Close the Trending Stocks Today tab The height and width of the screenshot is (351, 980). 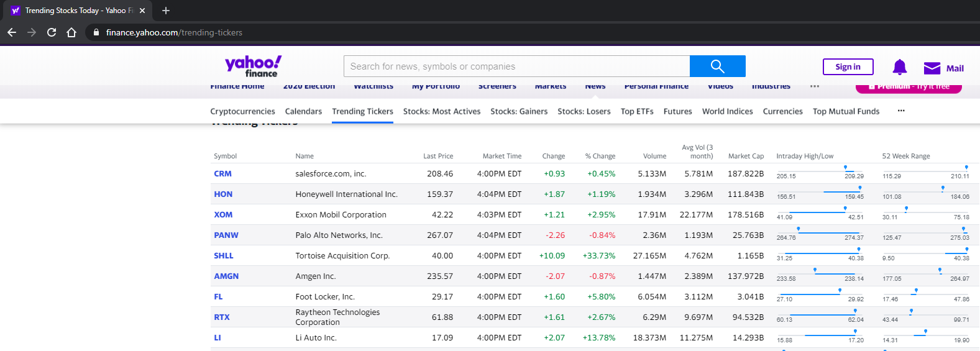pos(142,11)
